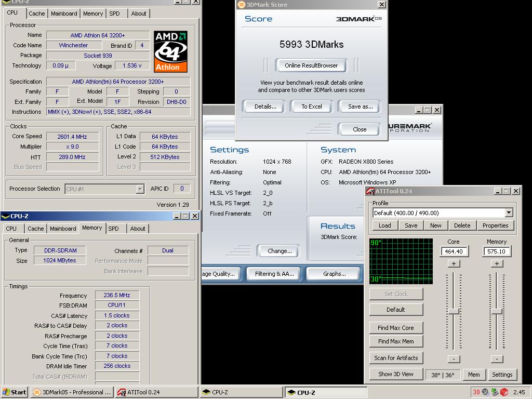Click the GFX value "RADEON X800 Series"
This screenshot has width=532, height=399.
pos(366,162)
